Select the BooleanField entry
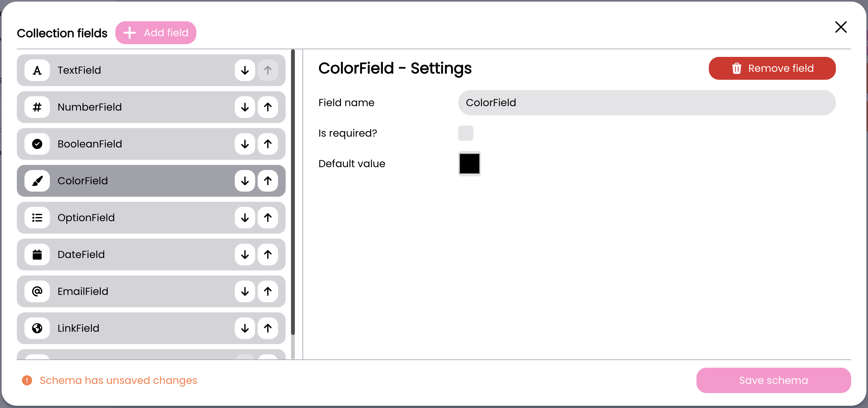 tap(135, 144)
